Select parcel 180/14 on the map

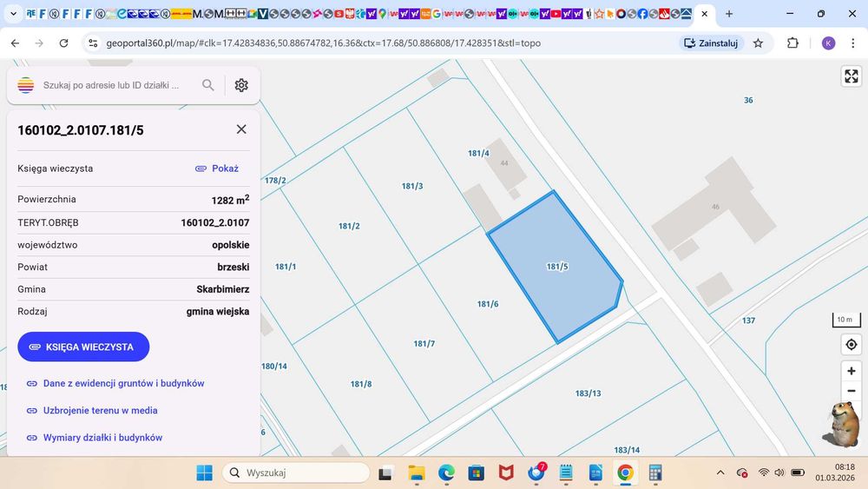(x=274, y=366)
